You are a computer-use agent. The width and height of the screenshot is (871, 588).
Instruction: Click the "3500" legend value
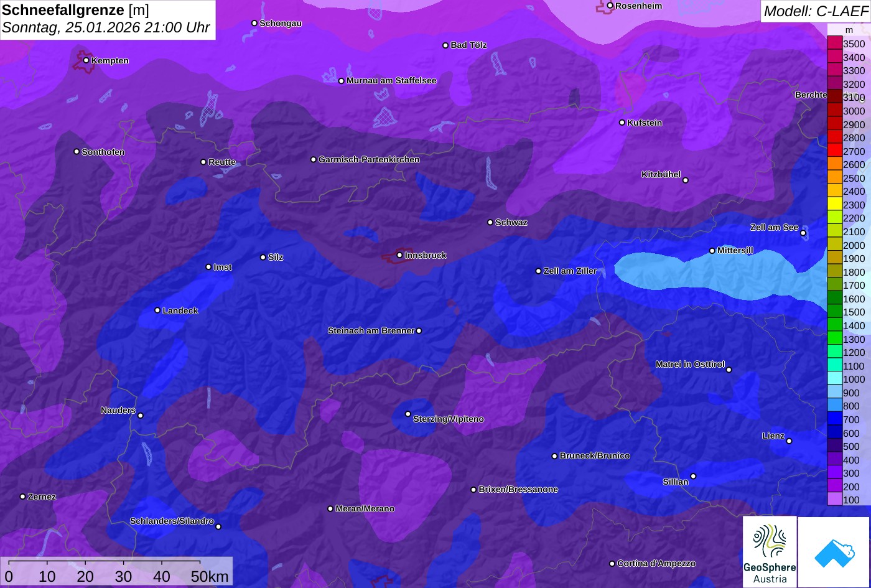[x=854, y=44]
